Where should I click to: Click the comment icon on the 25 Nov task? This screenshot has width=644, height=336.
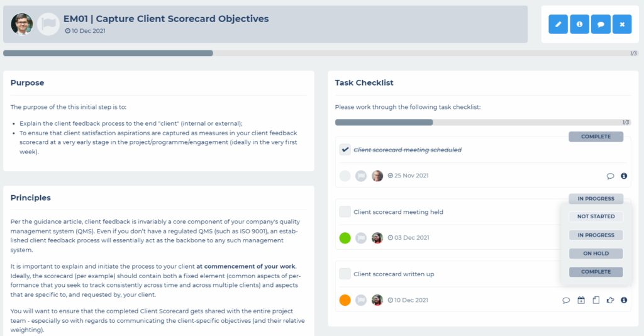pos(610,176)
